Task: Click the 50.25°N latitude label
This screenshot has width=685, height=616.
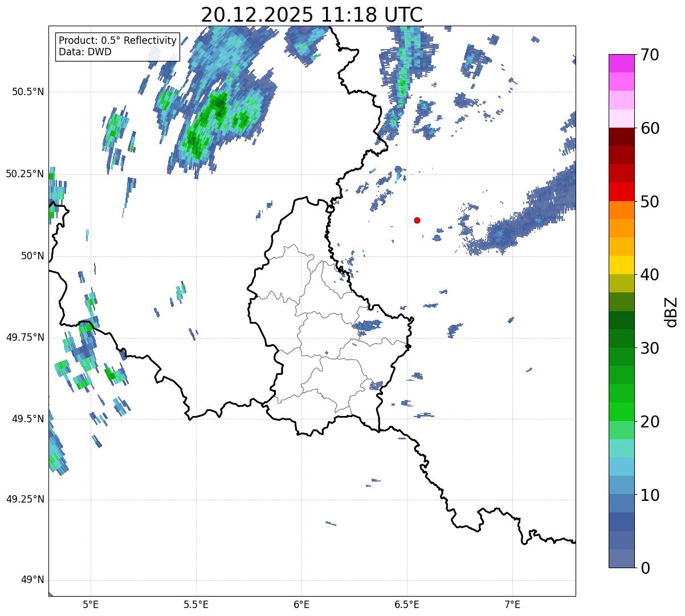Action: coord(25,174)
